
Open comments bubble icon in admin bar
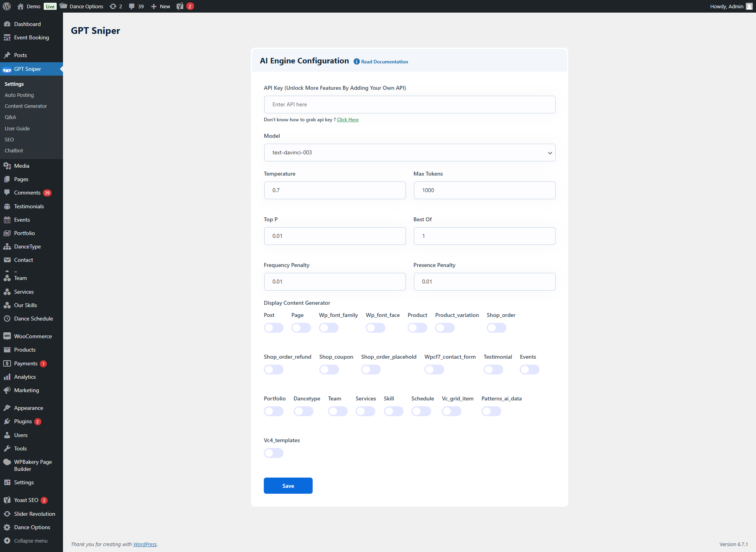(x=132, y=6)
